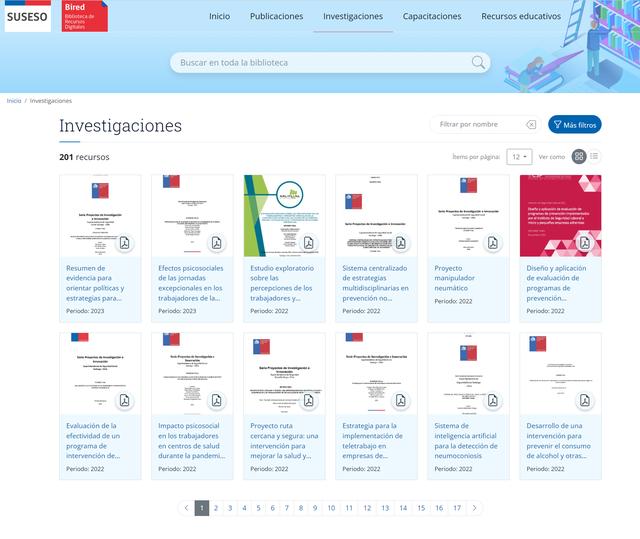The image size is (640, 539).
Task: Open PDF icon on Proyecto manipulador neumático
Action: coord(492,243)
